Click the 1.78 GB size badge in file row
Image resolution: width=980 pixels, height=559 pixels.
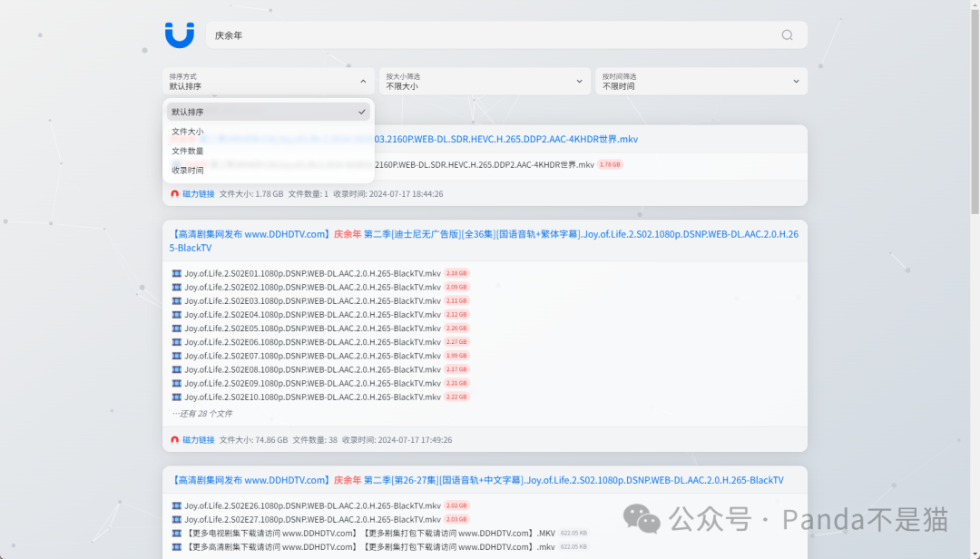(x=610, y=164)
